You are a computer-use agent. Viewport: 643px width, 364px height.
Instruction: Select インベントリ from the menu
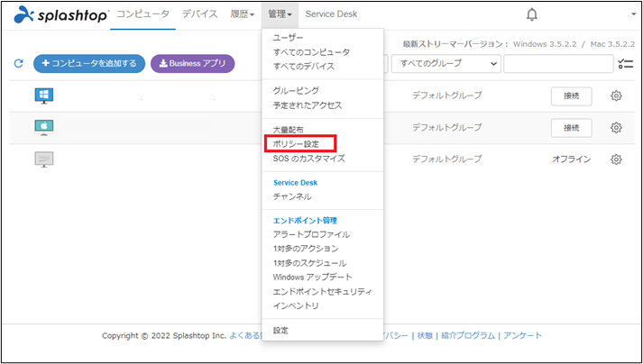296,305
